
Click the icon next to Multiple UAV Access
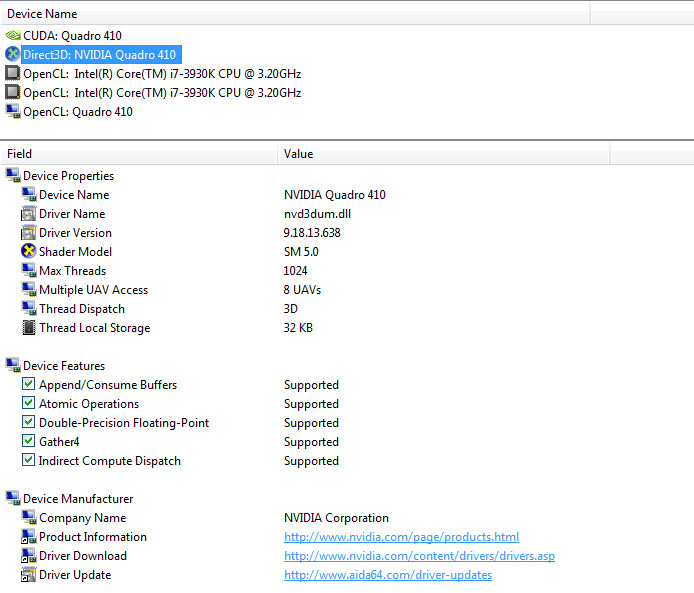tap(29, 289)
